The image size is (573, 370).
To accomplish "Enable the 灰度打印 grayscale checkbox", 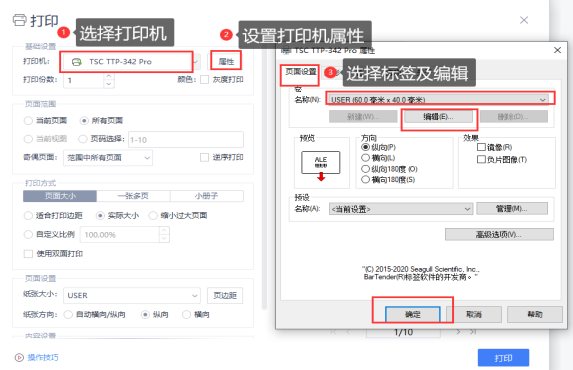I will click(x=205, y=79).
